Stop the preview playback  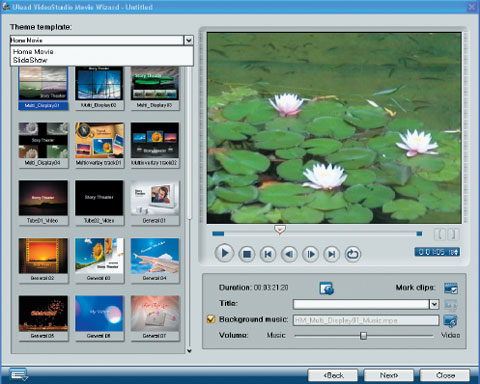pyautogui.click(x=247, y=254)
